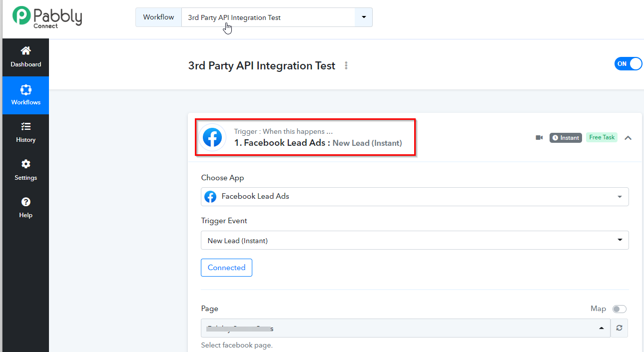Click the Help question mark icon
This screenshot has height=352, width=644.
(x=25, y=202)
